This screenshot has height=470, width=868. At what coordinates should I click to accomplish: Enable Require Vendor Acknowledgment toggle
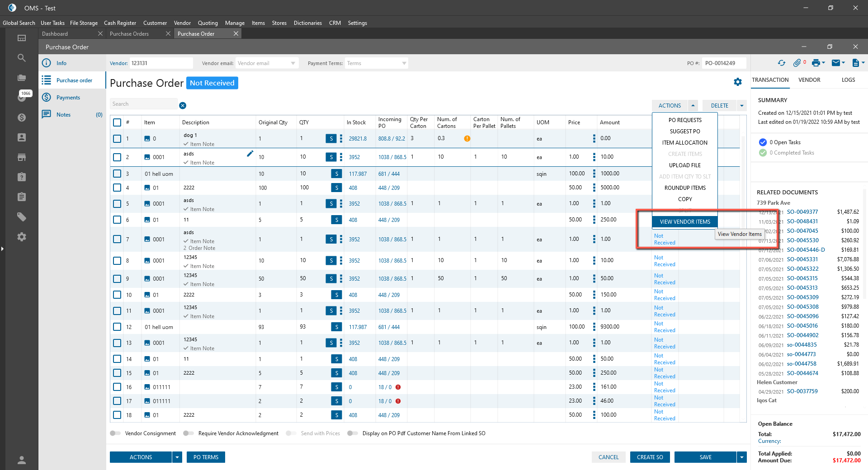pos(189,433)
